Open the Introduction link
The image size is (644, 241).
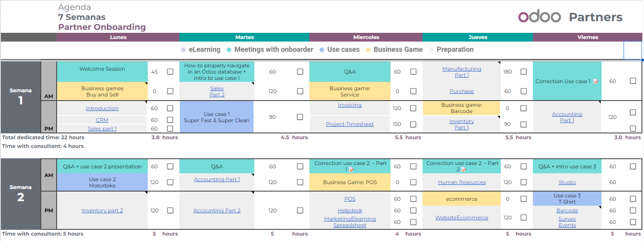coord(102,108)
